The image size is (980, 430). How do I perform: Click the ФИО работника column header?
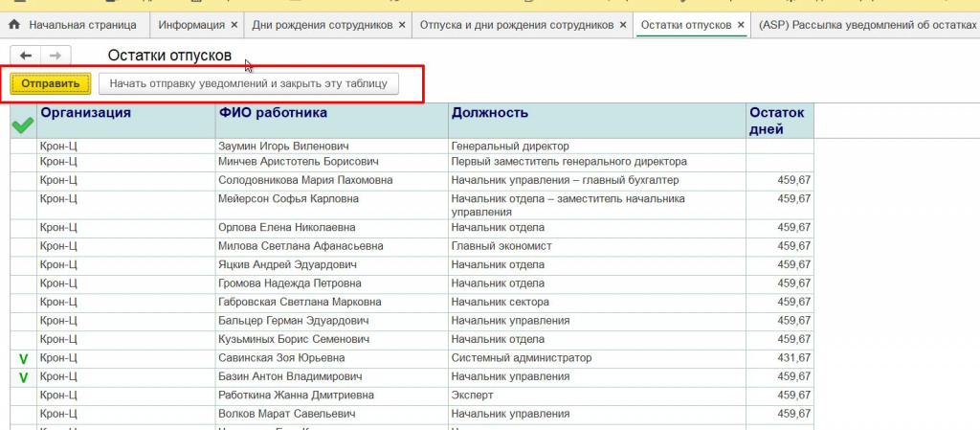[x=332, y=121]
